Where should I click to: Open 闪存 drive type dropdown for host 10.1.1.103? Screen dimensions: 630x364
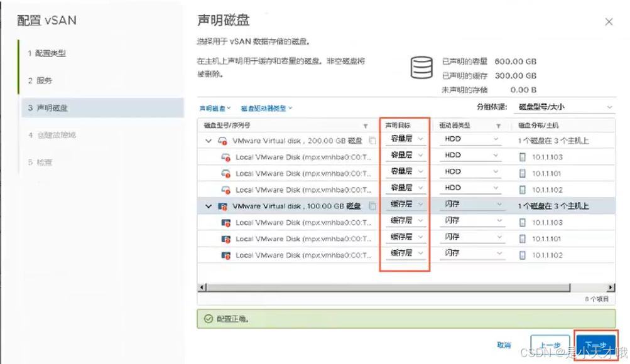click(471, 221)
